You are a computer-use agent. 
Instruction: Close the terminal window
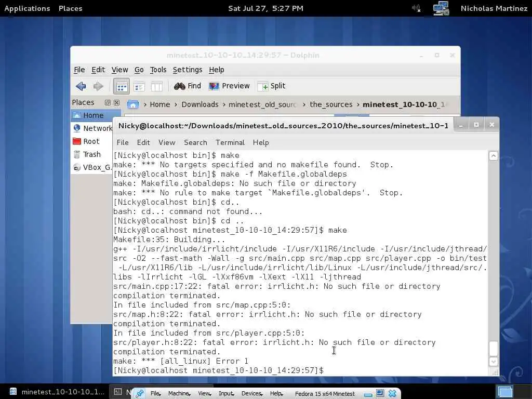pos(491,125)
